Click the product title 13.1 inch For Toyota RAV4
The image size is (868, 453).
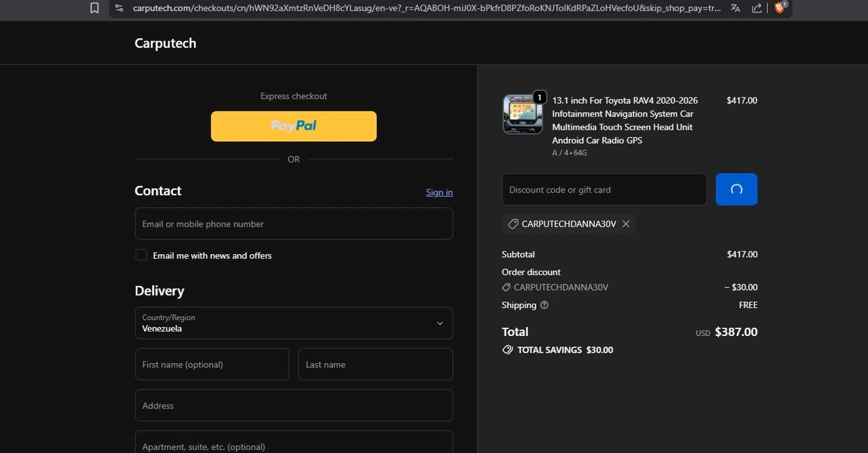pyautogui.click(x=625, y=120)
